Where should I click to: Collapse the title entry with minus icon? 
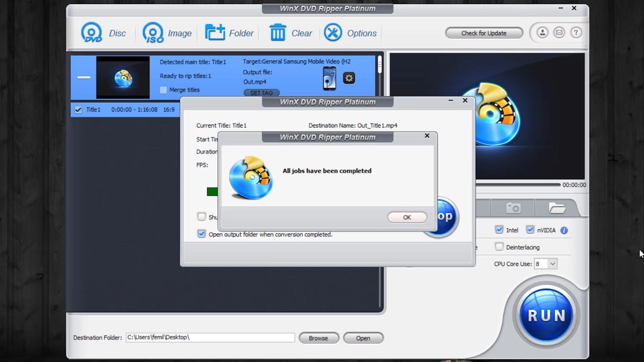[x=84, y=77]
